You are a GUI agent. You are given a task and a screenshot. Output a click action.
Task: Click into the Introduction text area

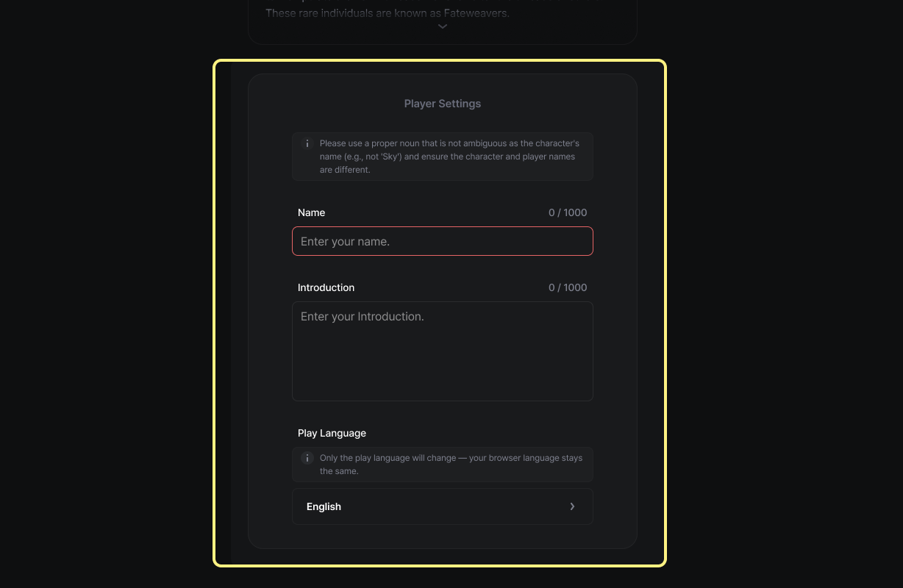pos(442,351)
